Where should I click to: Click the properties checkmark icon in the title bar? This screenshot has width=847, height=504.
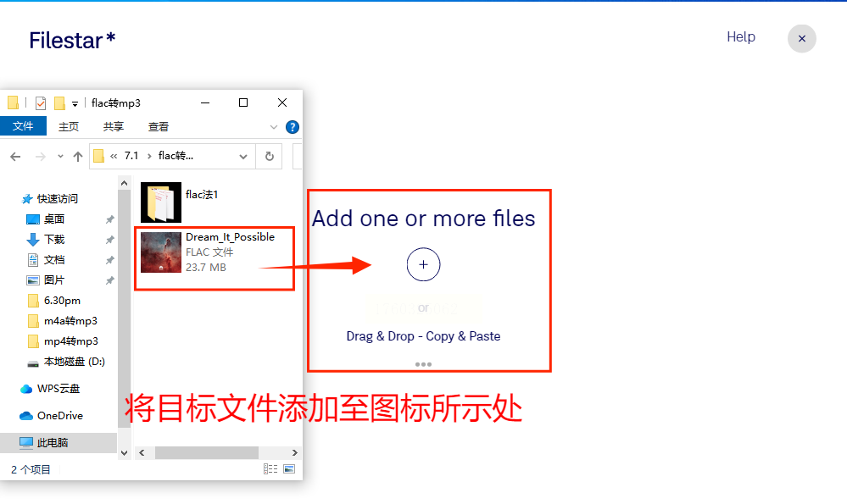(x=41, y=102)
